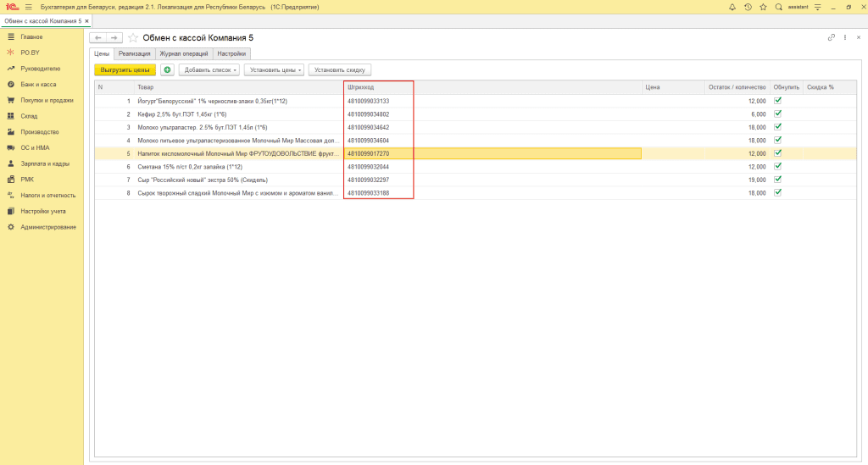The width and height of the screenshot is (868, 465).
Task: Toggle Обнулить checkbox for Кефир row
Action: [777, 113]
